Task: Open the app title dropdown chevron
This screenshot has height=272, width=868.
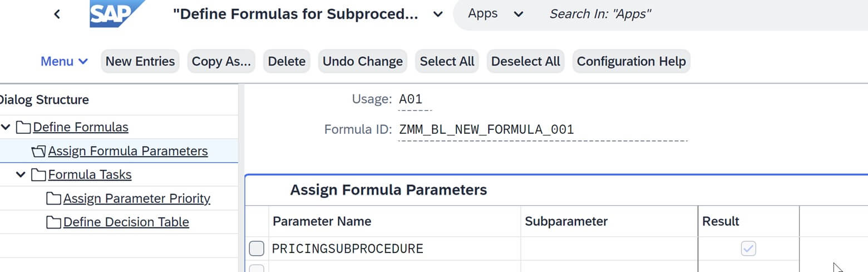Action: [x=438, y=14]
